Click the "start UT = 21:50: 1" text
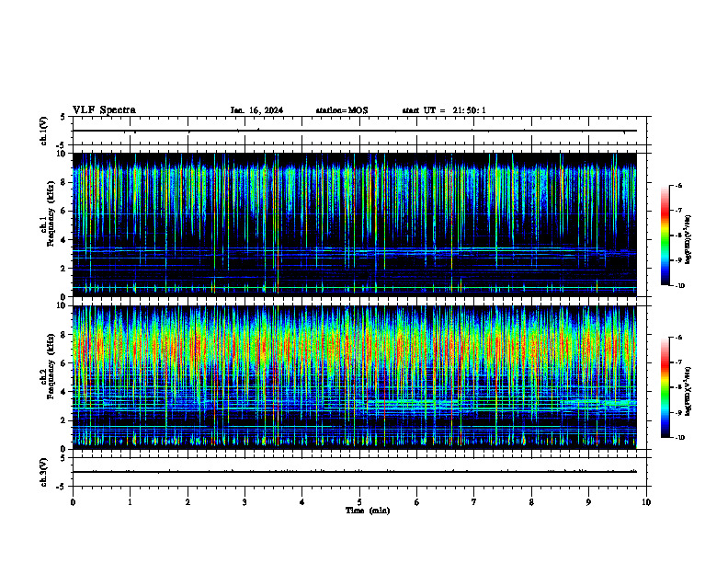 click(x=444, y=110)
